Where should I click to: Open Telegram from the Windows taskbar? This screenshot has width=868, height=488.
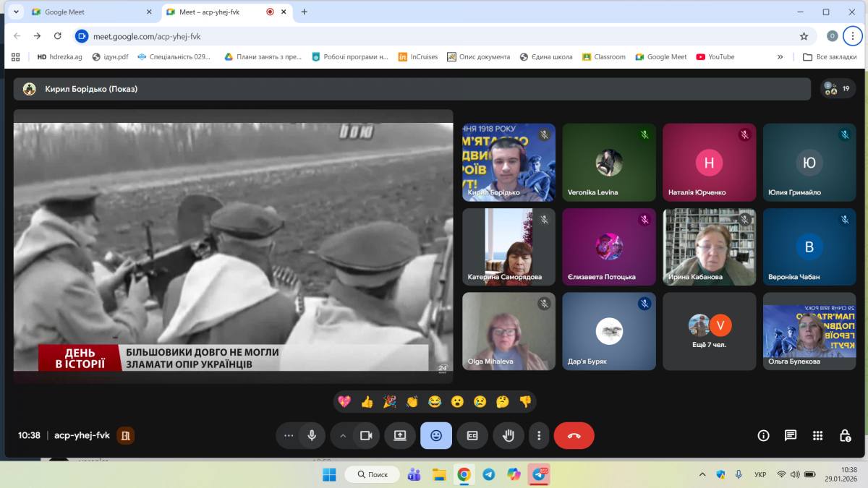[x=489, y=474]
